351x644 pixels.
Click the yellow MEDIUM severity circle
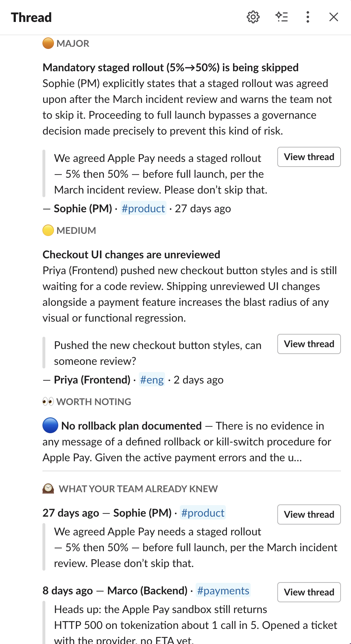48,231
